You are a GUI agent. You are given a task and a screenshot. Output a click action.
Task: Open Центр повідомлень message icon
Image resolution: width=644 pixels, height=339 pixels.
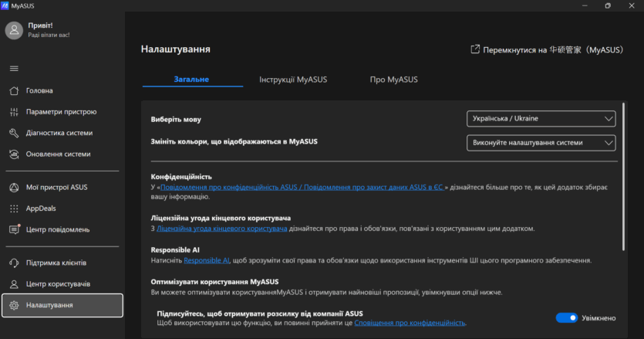(x=13, y=229)
